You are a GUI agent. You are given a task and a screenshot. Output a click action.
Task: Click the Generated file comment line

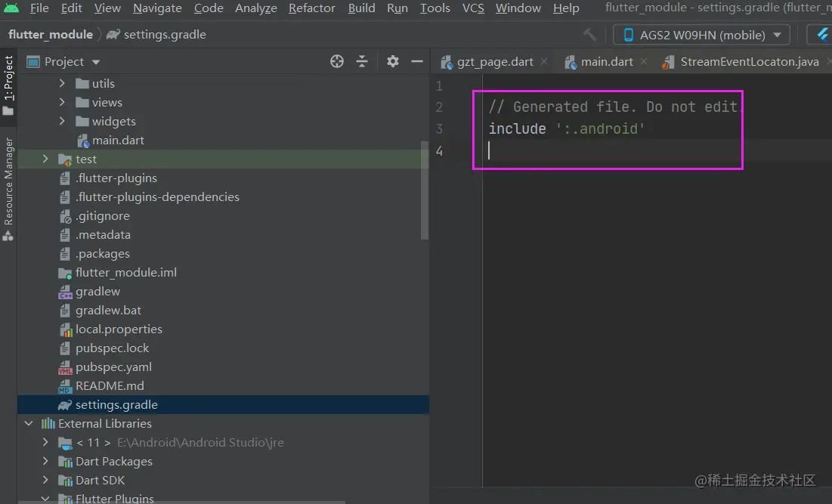[614, 107]
